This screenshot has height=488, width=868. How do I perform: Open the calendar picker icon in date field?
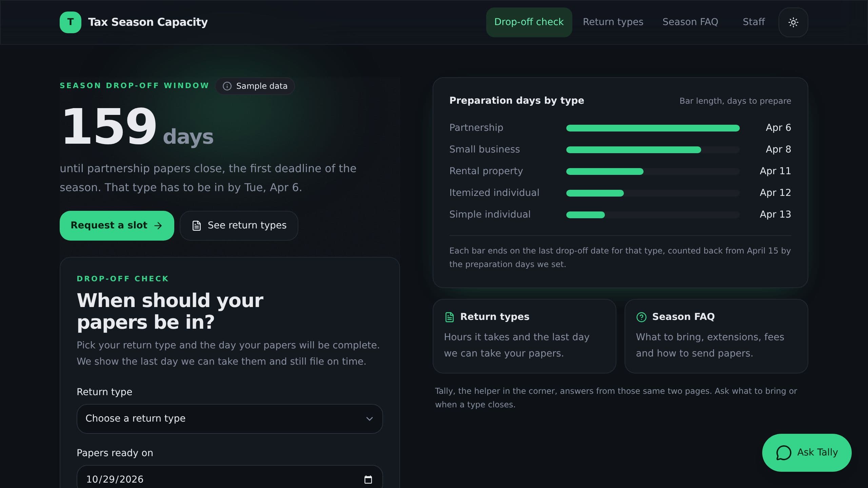point(368,480)
